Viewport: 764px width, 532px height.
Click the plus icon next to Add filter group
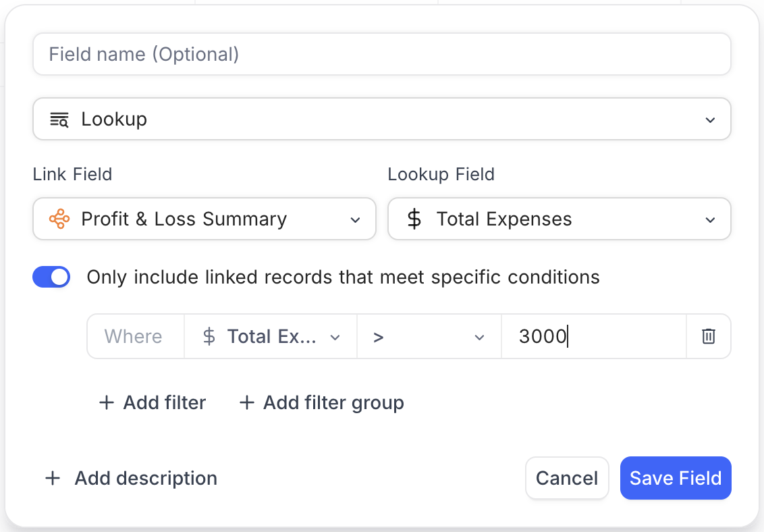click(x=247, y=402)
